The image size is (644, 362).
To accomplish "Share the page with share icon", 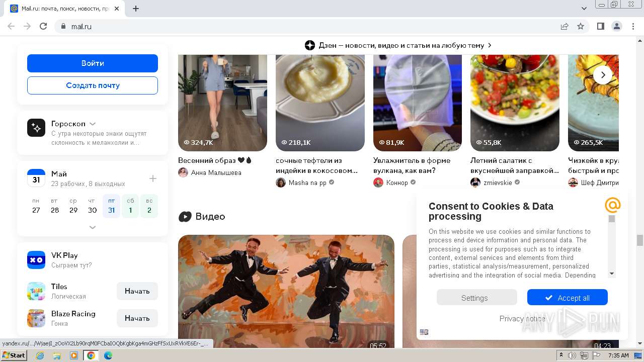I will point(565,26).
